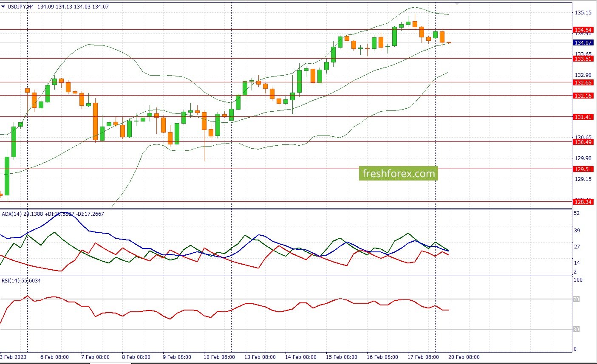
Task: Click the RSI(14) 55.6034 indicator label
Action: click(x=21, y=281)
